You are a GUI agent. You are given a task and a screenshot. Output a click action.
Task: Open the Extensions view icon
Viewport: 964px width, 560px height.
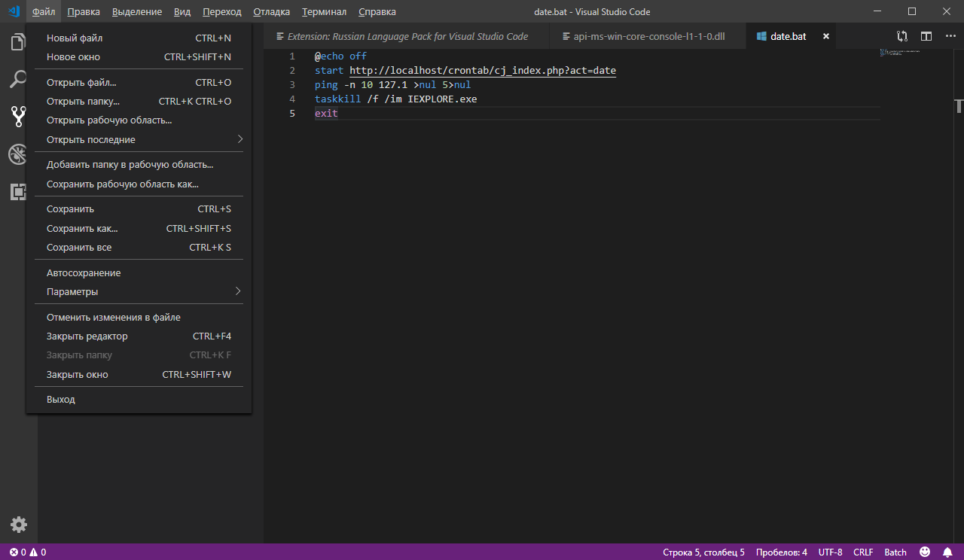18,192
